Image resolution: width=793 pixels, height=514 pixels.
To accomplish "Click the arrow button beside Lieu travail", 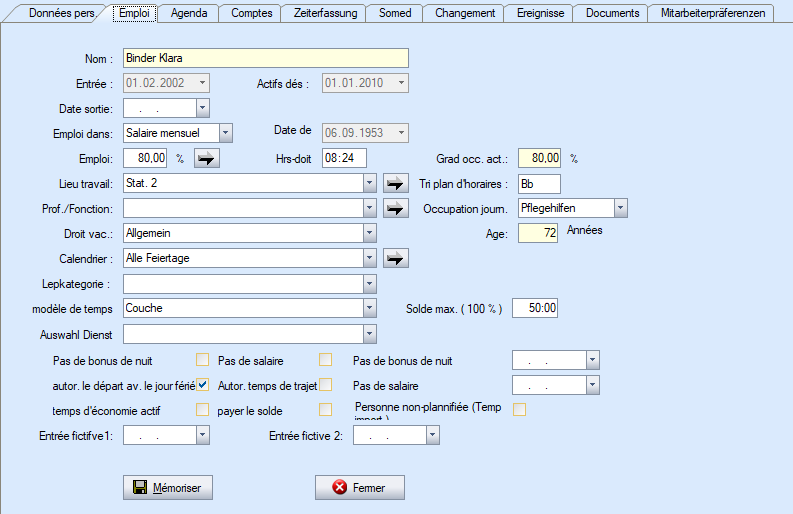I will point(397,183).
